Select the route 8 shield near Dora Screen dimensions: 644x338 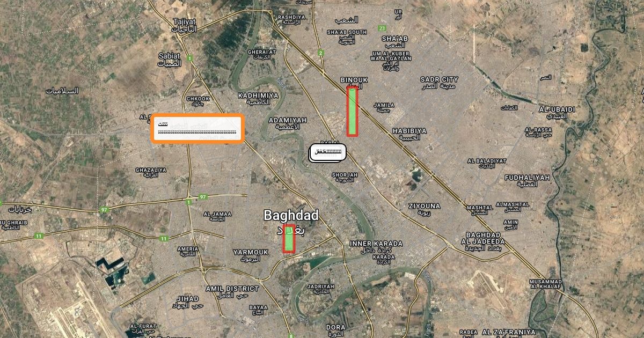(291, 335)
